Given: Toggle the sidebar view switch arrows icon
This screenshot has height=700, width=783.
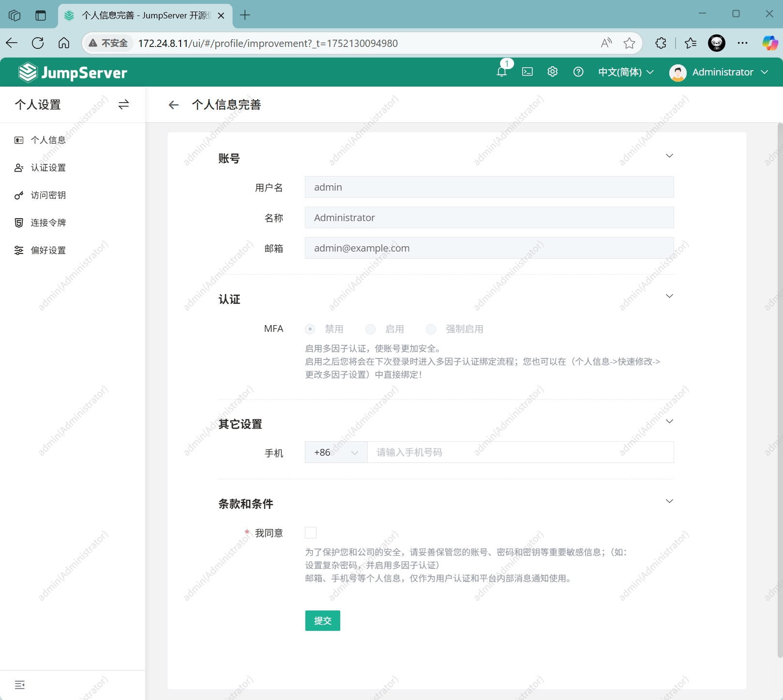Looking at the screenshot, I should point(124,104).
